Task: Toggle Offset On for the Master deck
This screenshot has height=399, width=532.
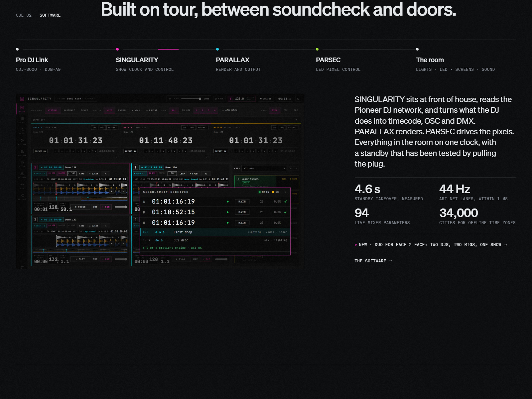Action: pos(221,151)
